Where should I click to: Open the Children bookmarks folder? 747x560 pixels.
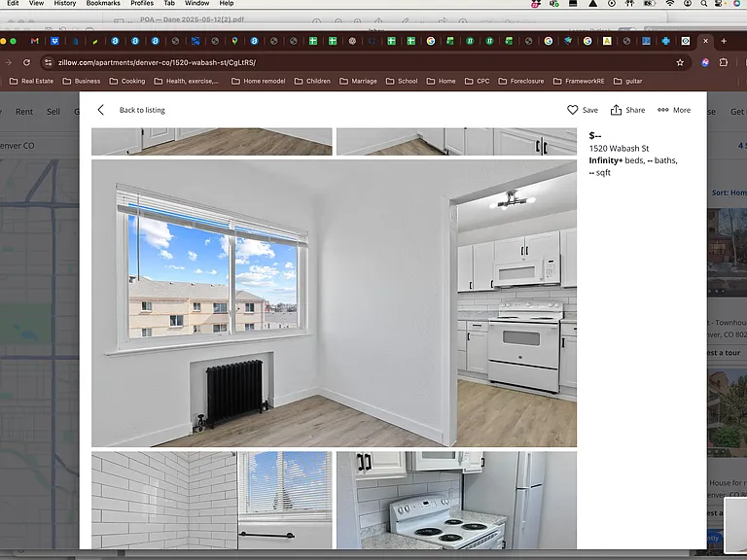312,81
